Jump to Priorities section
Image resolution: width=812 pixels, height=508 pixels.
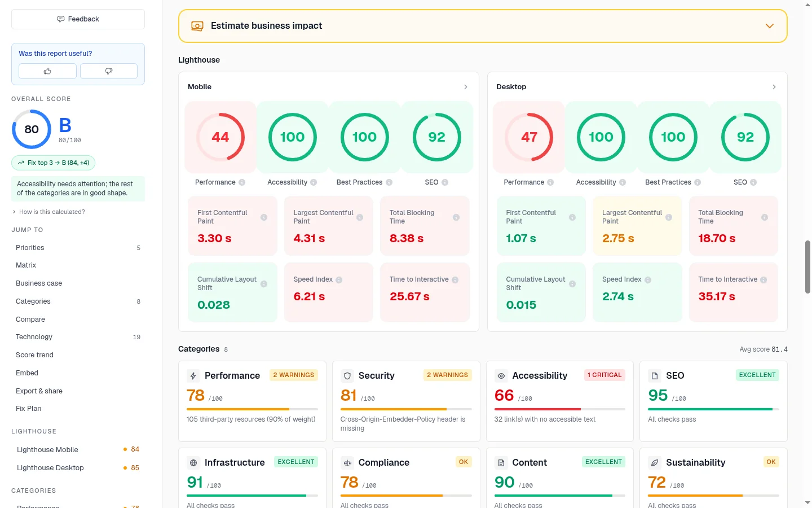click(78, 248)
